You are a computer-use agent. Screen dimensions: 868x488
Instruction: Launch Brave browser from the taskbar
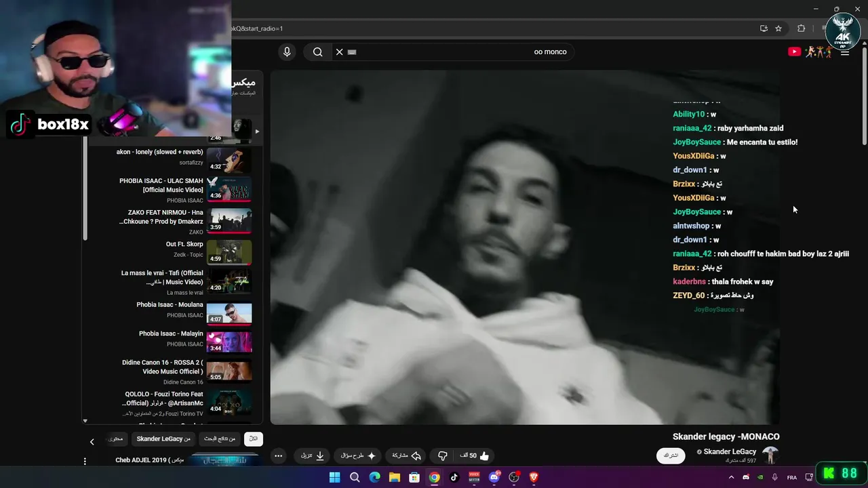click(x=534, y=477)
